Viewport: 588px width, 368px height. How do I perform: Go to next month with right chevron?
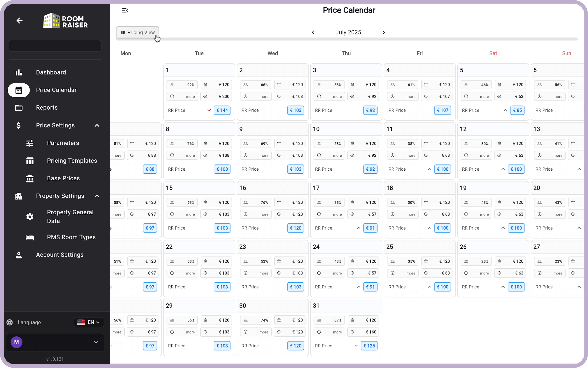click(384, 32)
